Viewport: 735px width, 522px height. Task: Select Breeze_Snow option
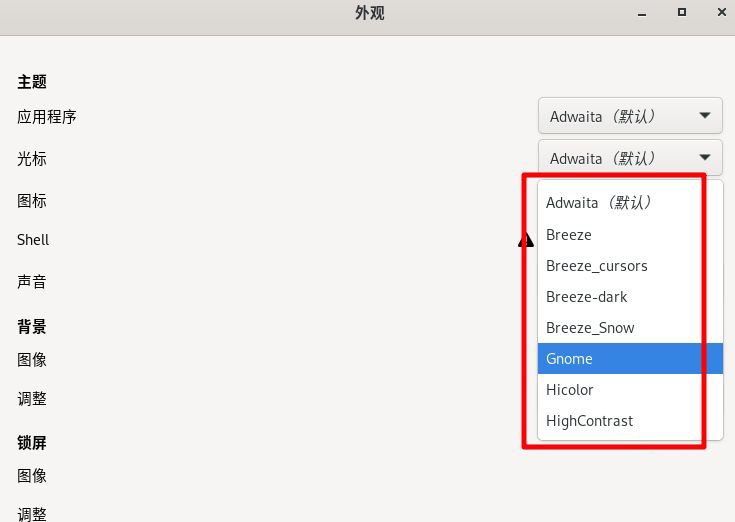pos(630,328)
